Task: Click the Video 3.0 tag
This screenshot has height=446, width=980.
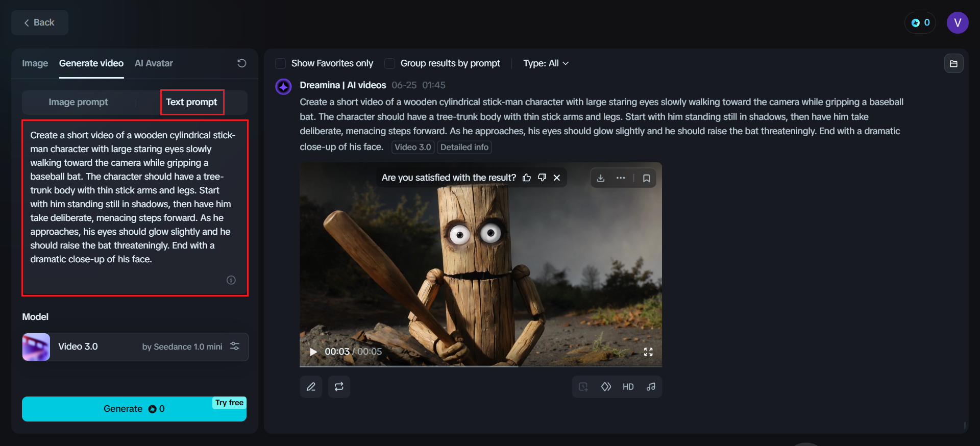Action: [413, 147]
